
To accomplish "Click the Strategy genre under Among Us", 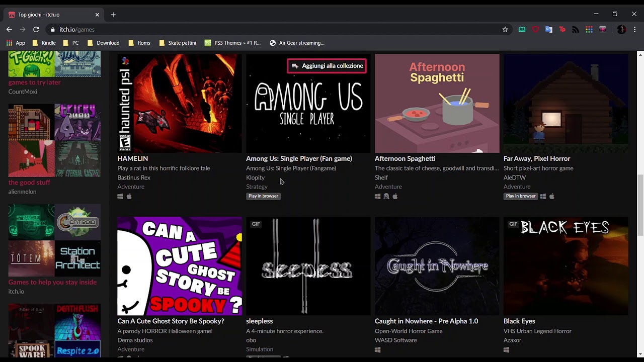I will [257, 187].
